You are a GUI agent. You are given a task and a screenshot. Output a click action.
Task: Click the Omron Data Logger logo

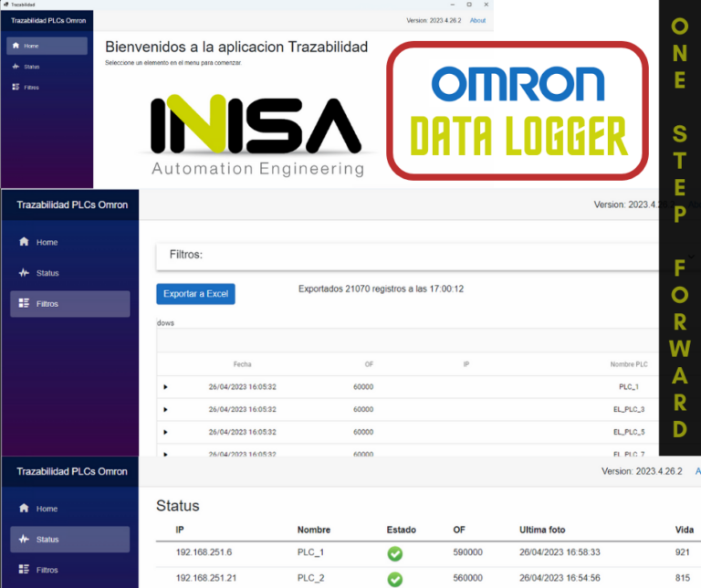click(x=518, y=110)
